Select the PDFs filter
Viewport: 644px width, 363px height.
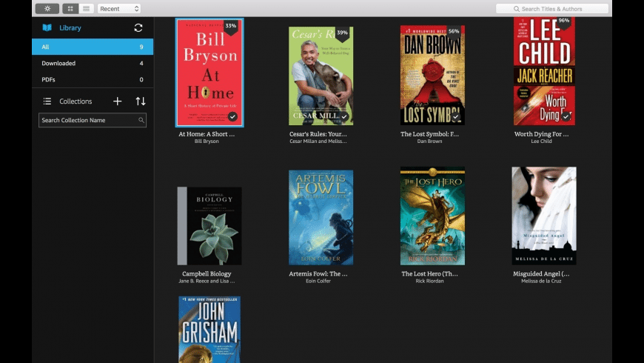tap(93, 79)
